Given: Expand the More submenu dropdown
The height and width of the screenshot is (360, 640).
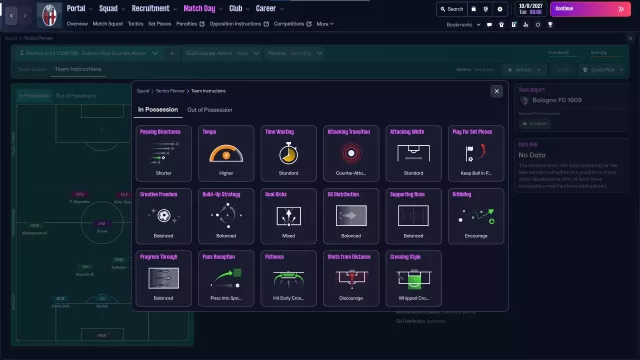Looking at the screenshot, I should coord(325,24).
